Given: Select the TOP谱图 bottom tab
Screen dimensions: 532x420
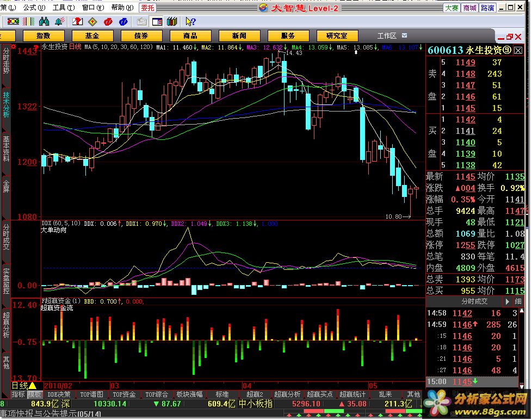Looking at the screenshot, I should click(91, 394).
